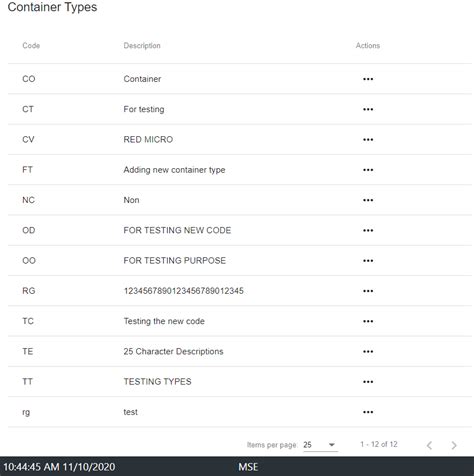Screen dimensions: 474x476
Task: Go to the next page arrow
Action: 454,445
